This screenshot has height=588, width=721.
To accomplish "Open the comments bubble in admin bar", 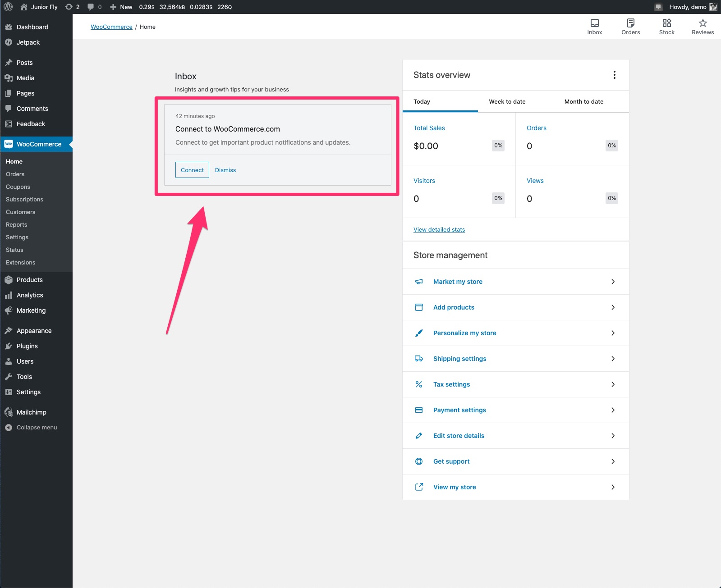I will 91,7.
